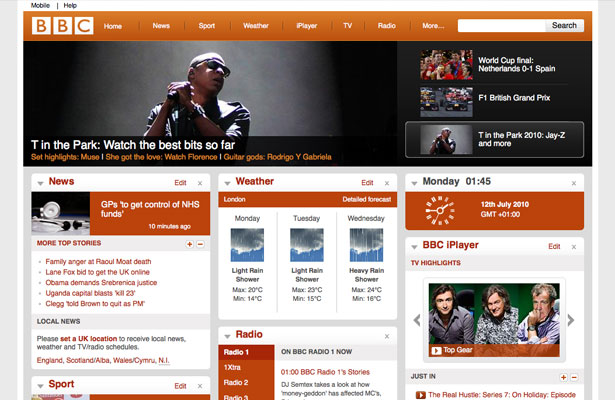The width and height of the screenshot is (615, 400).
Task: Open Uganda capital blasts story
Action: tap(90, 293)
